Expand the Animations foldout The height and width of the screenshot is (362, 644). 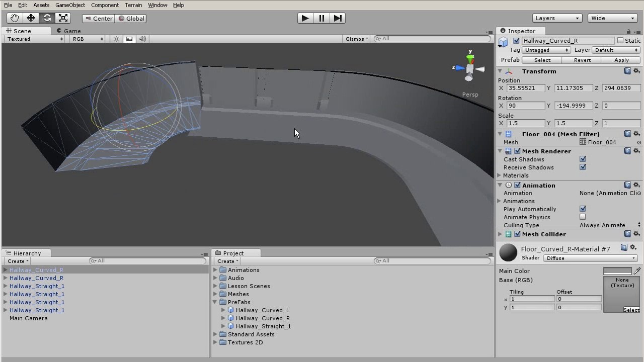pos(500,201)
